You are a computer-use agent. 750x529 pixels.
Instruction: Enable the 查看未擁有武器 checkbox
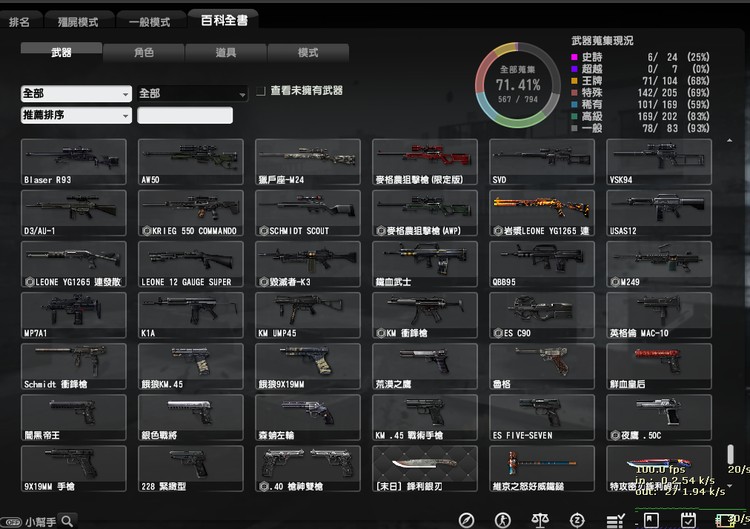coord(261,91)
